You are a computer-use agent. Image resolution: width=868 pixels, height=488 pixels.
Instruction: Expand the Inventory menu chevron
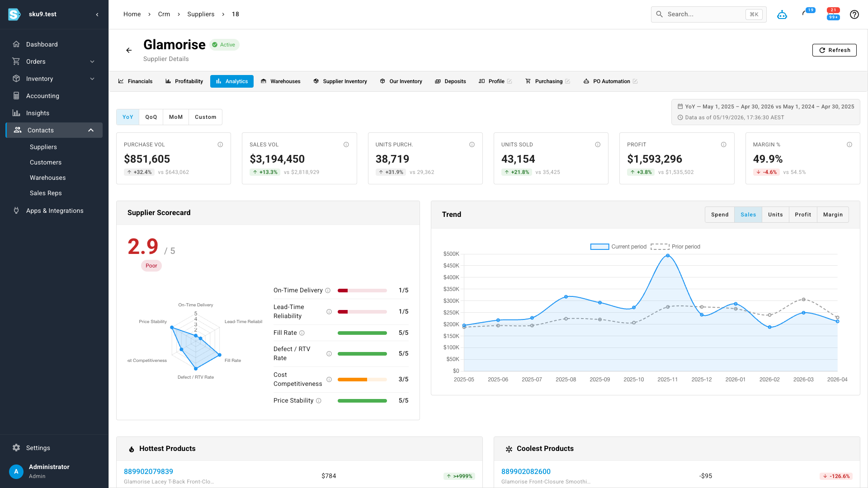(x=92, y=79)
